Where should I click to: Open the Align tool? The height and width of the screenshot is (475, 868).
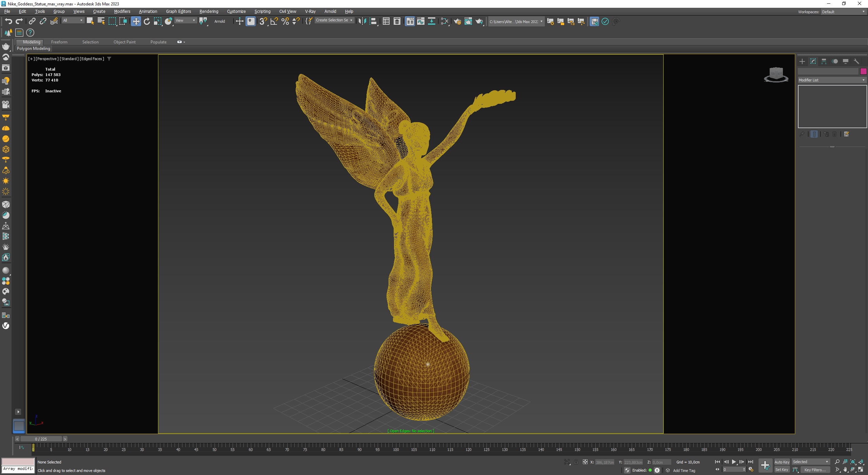click(x=373, y=21)
